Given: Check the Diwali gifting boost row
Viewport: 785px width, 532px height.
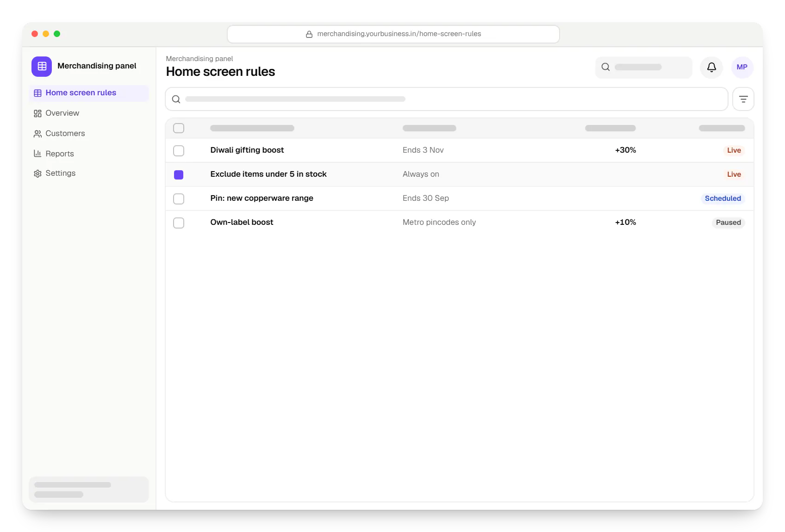Looking at the screenshot, I should tap(179, 150).
